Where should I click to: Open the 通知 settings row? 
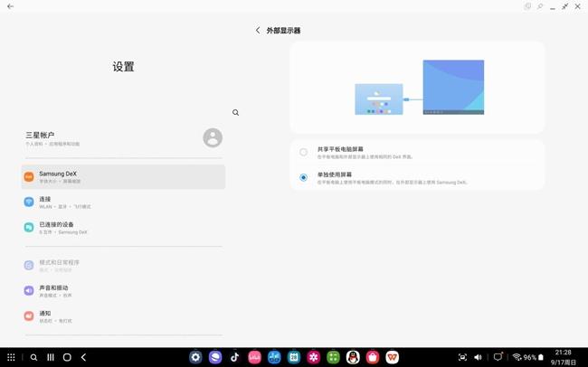123,316
